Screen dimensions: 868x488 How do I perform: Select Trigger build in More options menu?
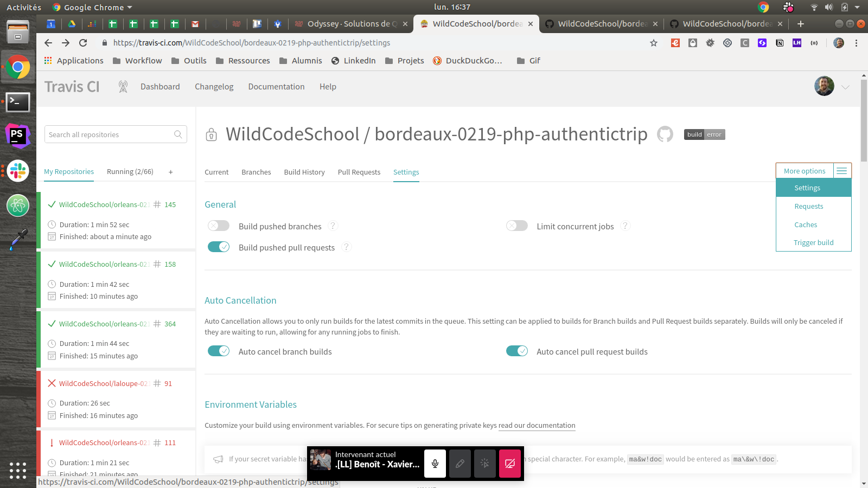click(x=813, y=242)
